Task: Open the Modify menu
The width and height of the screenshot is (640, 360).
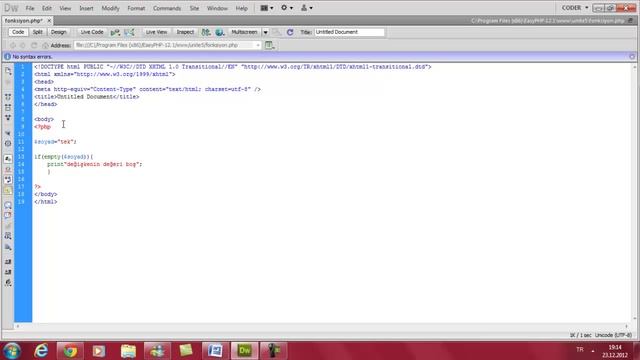Action: [x=110, y=8]
